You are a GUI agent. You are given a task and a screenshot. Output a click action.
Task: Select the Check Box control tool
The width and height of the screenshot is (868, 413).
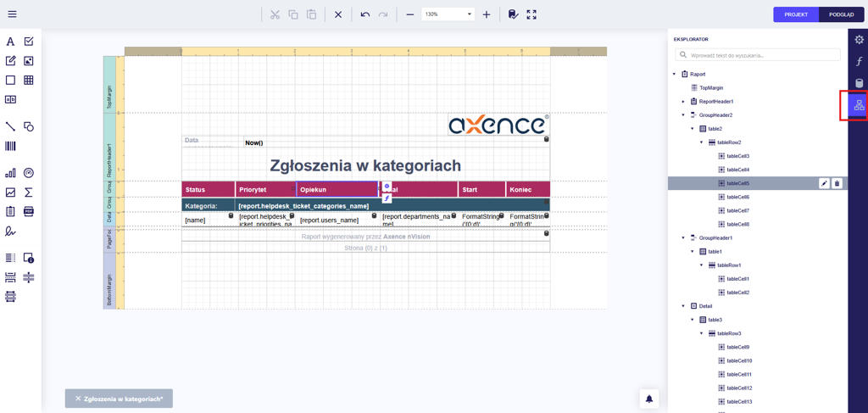(29, 42)
